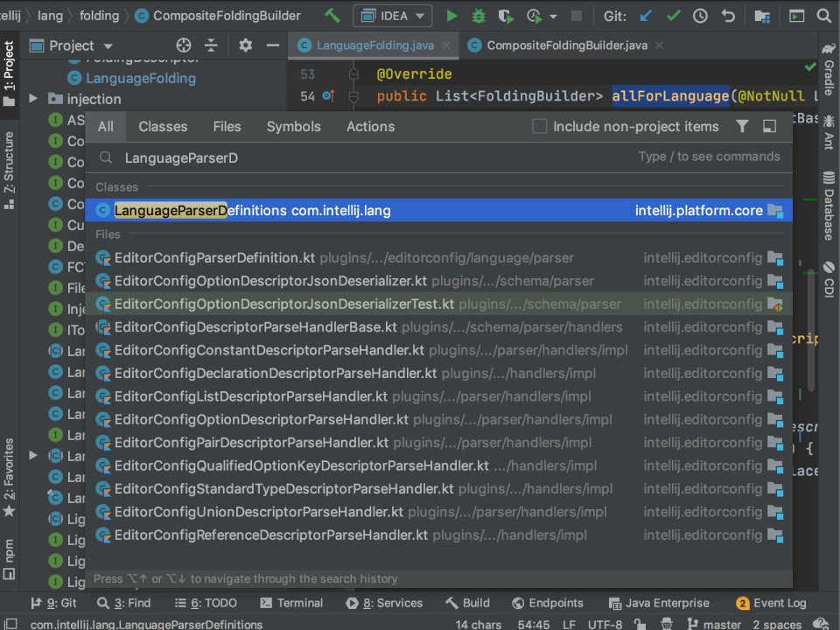Image resolution: width=840 pixels, height=630 pixels.
Task: Expand the injection node in Project tree
Action: (x=33, y=99)
